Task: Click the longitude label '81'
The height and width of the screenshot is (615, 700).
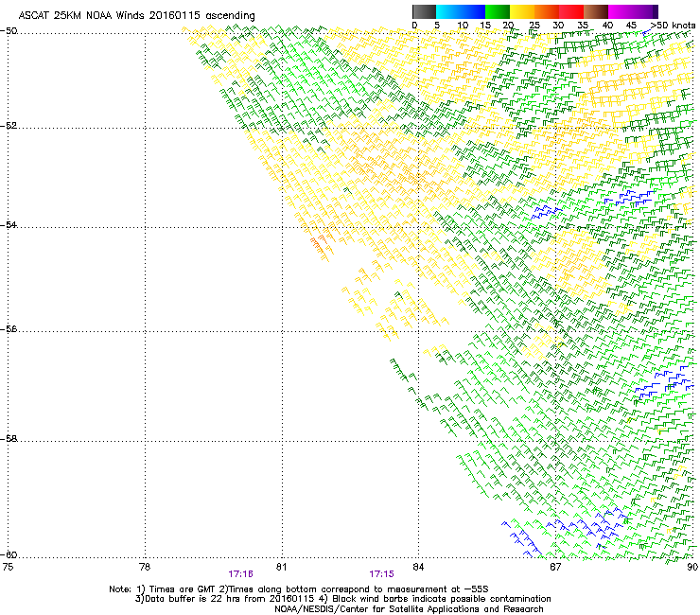Action: tap(282, 567)
